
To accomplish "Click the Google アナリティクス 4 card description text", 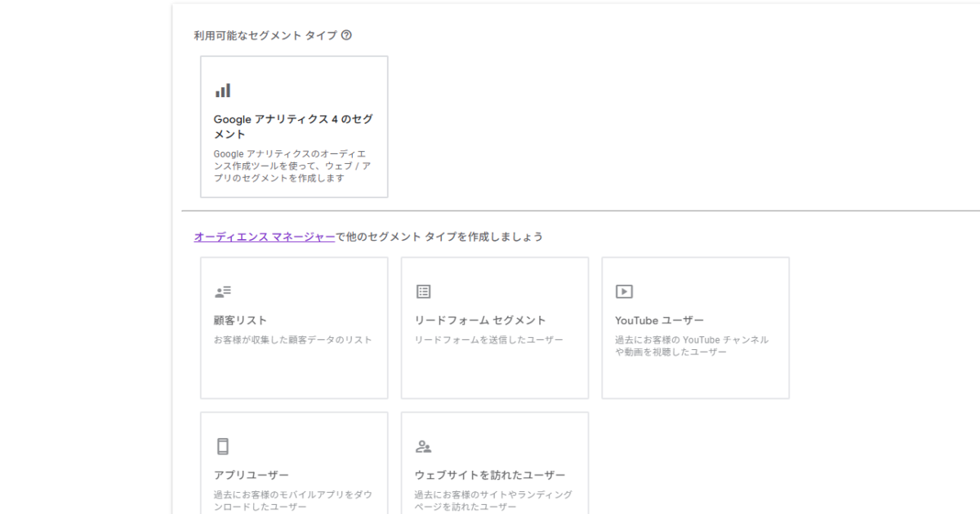I will click(292, 166).
